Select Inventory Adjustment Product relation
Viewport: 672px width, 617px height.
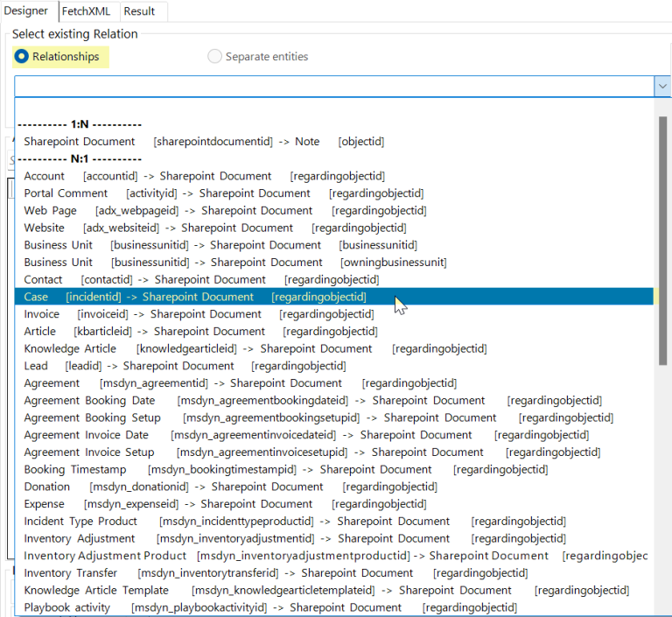pos(334,556)
